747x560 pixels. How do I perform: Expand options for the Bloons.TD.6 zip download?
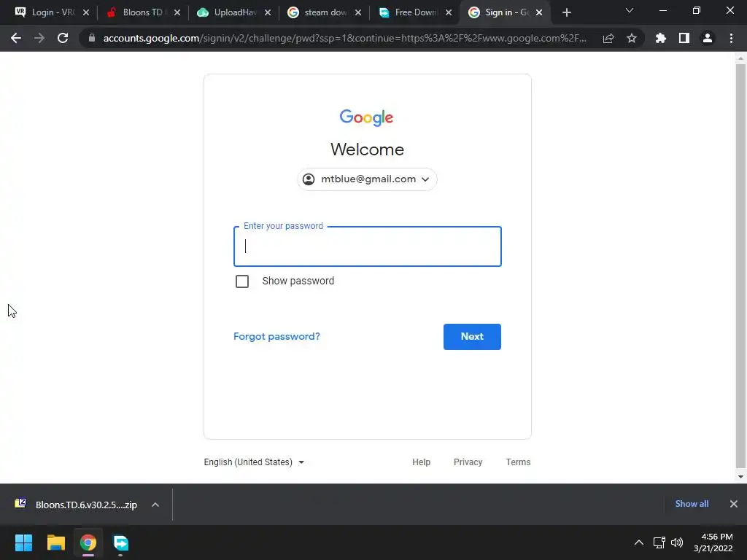[x=155, y=505]
